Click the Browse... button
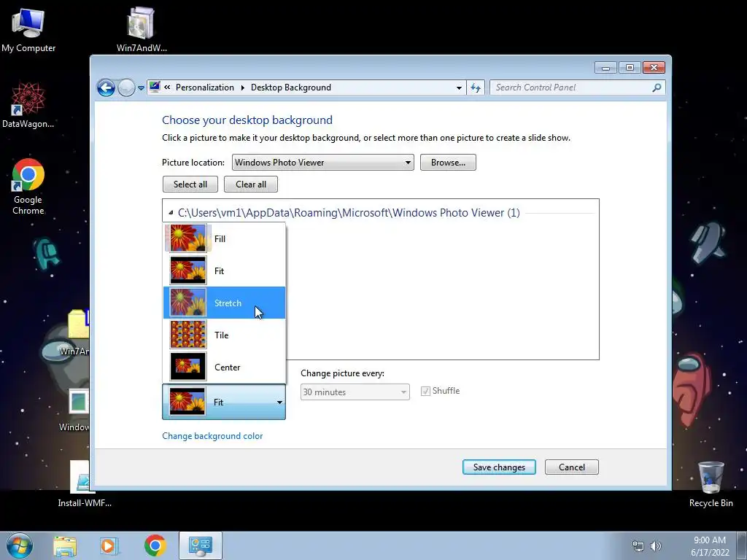 [x=448, y=163]
